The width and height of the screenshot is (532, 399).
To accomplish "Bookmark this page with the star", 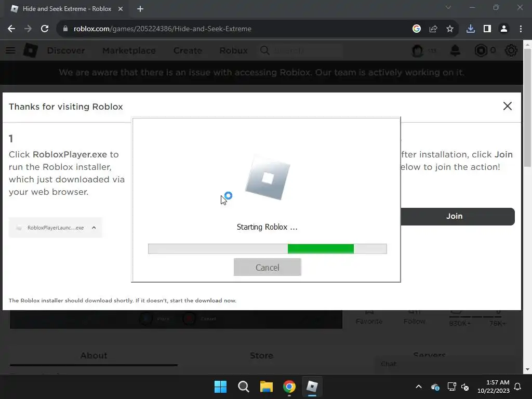I will pos(450,29).
